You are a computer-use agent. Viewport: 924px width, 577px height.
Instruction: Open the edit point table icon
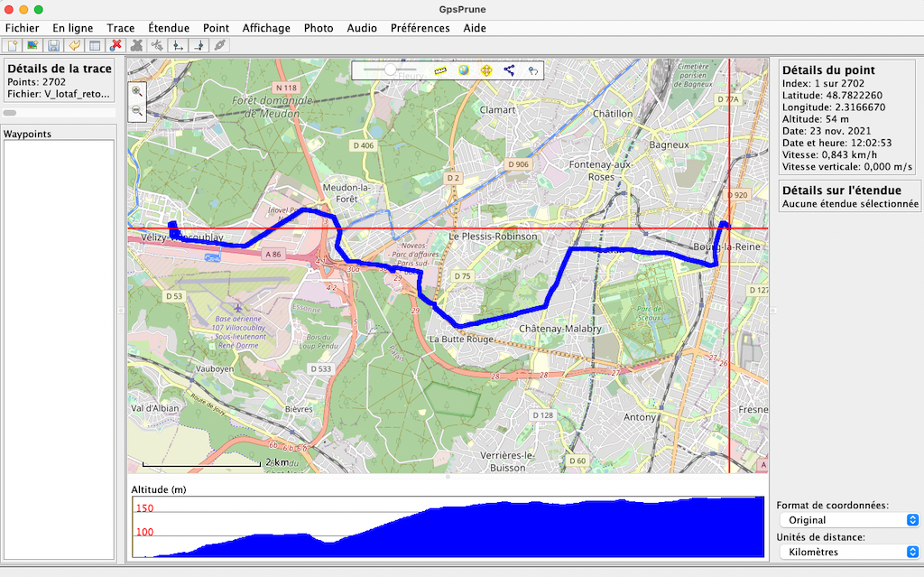[95, 45]
